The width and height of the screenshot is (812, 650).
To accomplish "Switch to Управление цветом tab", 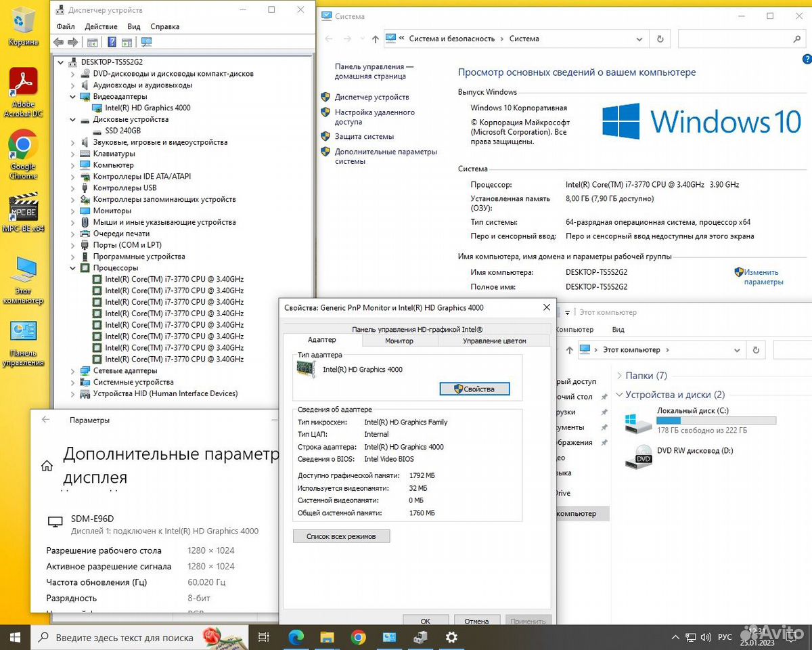I will [x=495, y=341].
